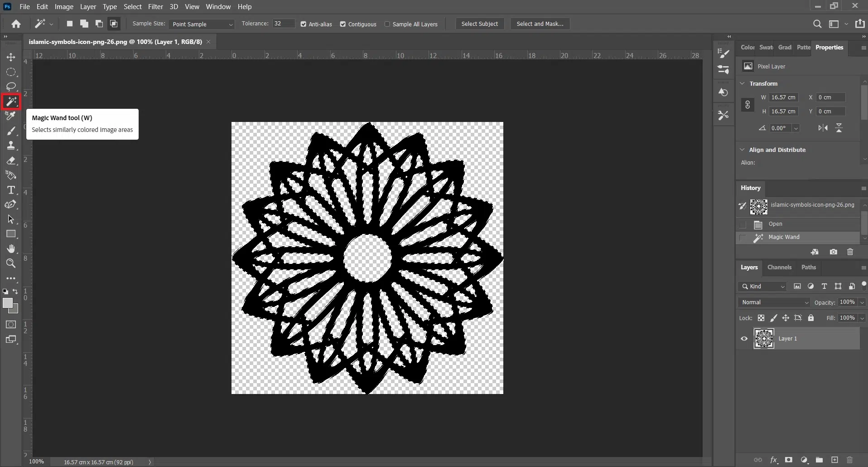Screen dimensions: 868x467
Task: Select the Zoom tool
Action: pos(11,263)
